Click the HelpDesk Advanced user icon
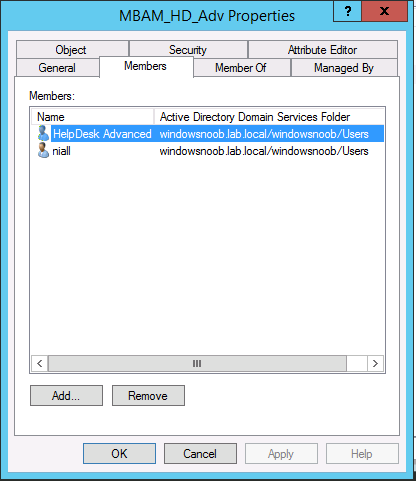The height and width of the screenshot is (481, 416). click(43, 133)
